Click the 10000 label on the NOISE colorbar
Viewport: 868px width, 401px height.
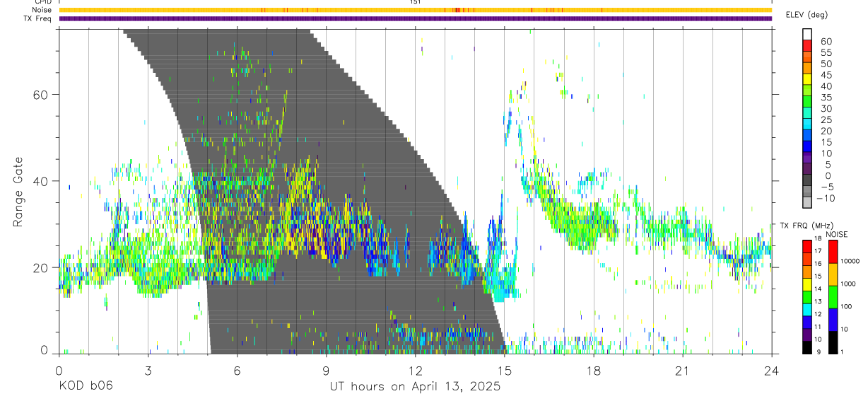(x=850, y=261)
